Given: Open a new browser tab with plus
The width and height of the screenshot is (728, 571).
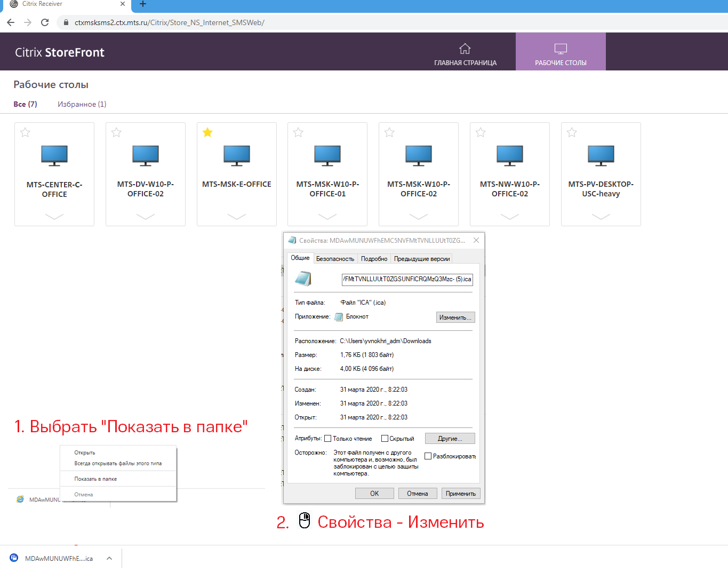Looking at the screenshot, I should click(142, 4).
